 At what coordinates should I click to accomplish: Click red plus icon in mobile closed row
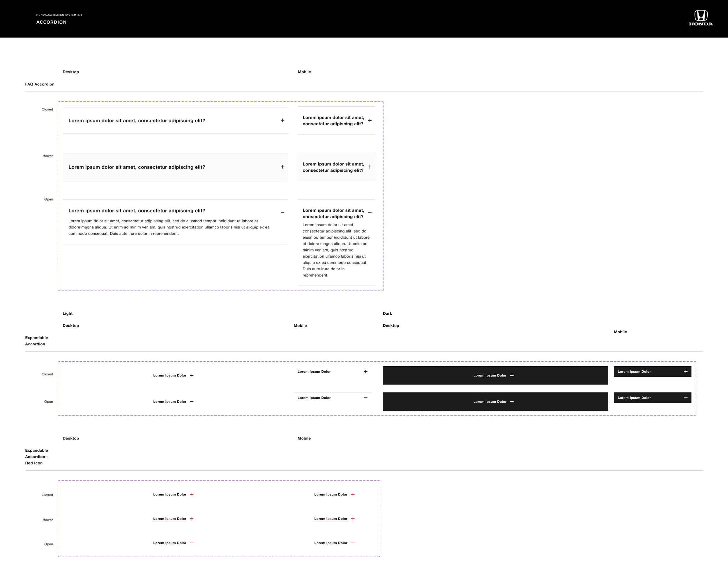[353, 494]
